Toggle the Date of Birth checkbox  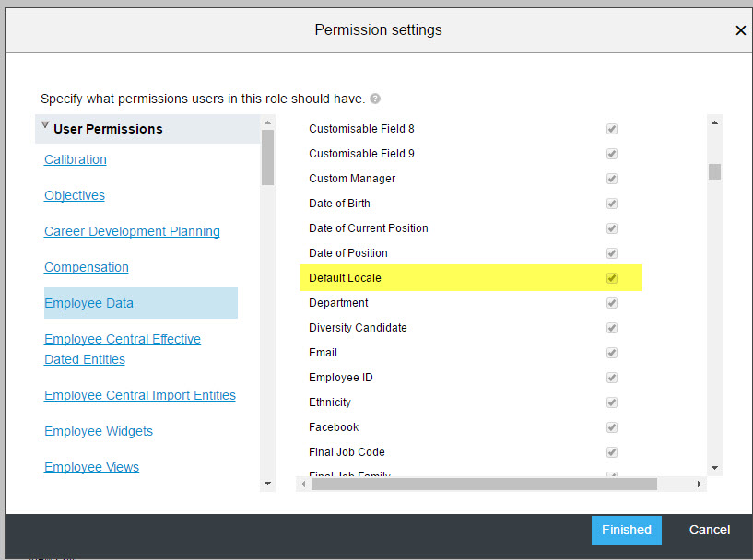[612, 204]
